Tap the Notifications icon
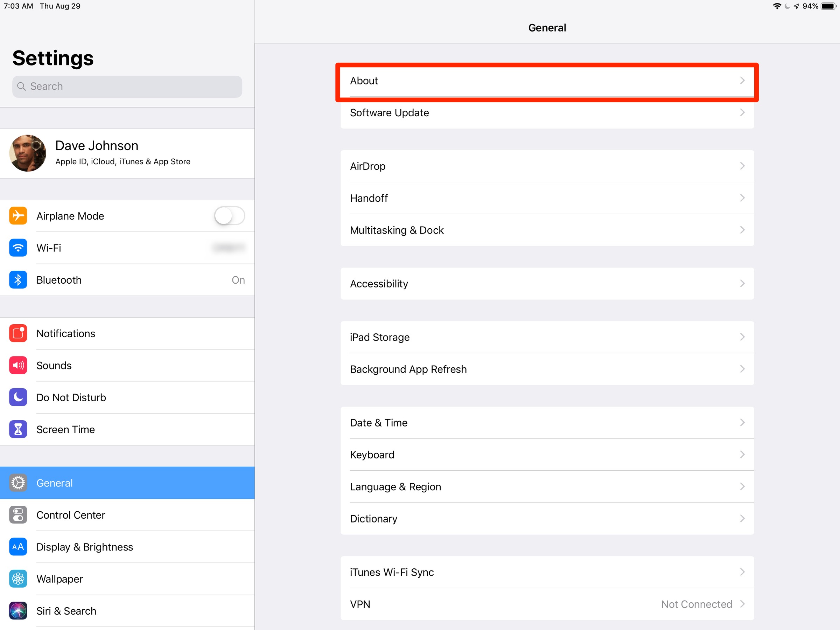Viewport: 840px width, 630px height. pos(17,332)
